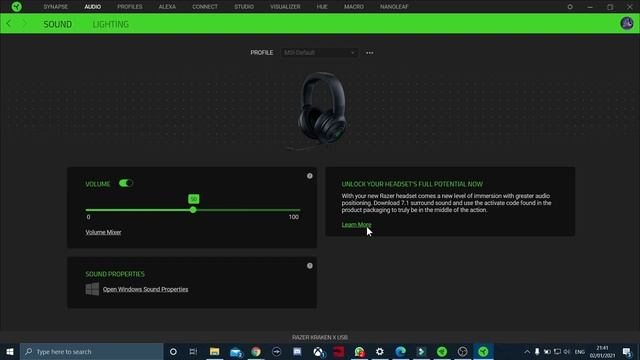The height and width of the screenshot is (360, 640).
Task: Open the Macro tab
Action: [x=354, y=7]
